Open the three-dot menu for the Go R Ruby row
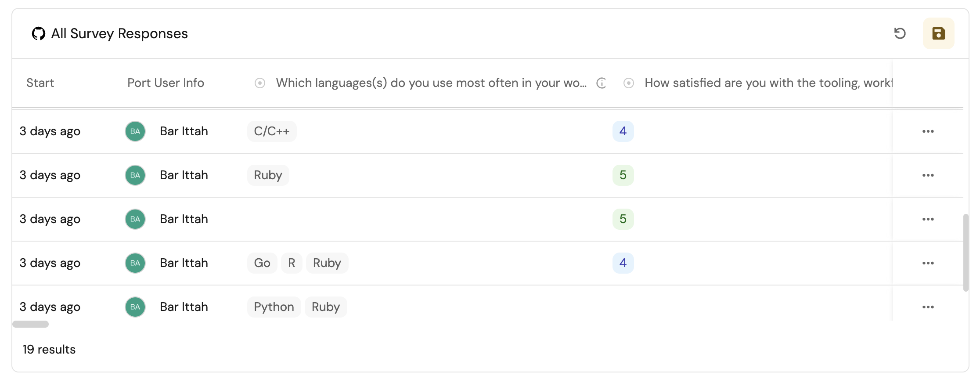980x383 pixels. pos(928,263)
